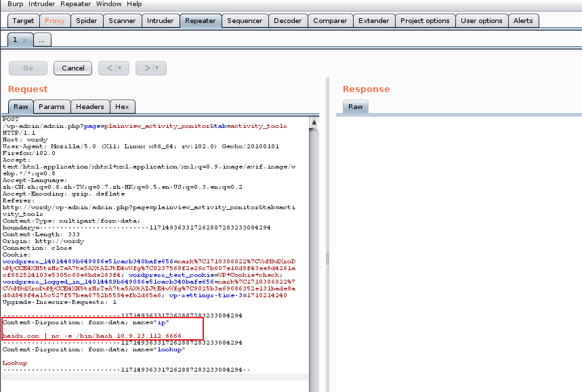This screenshot has width=582, height=392.
Task: Switch to the Sequencer tab
Action: [x=245, y=21]
